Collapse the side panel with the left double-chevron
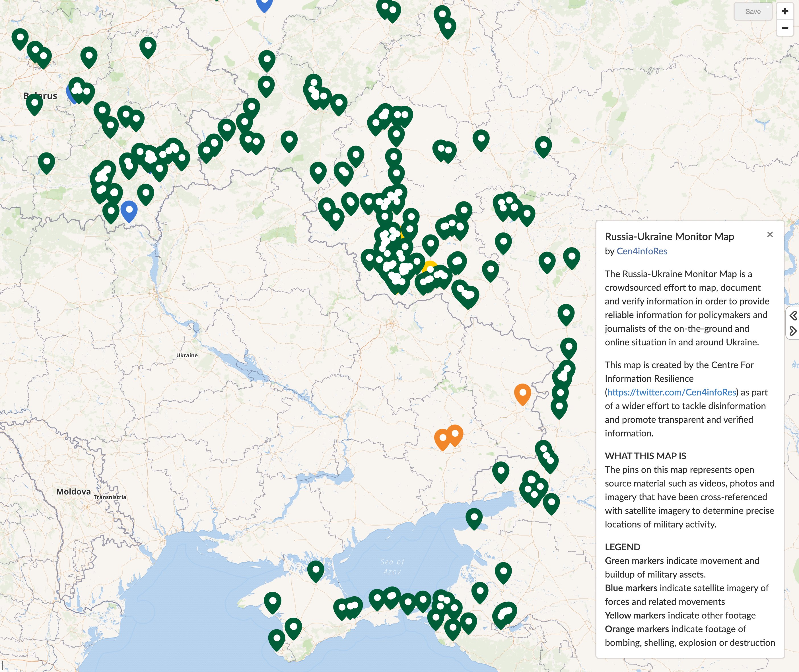799x672 pixels. (794, 315)
